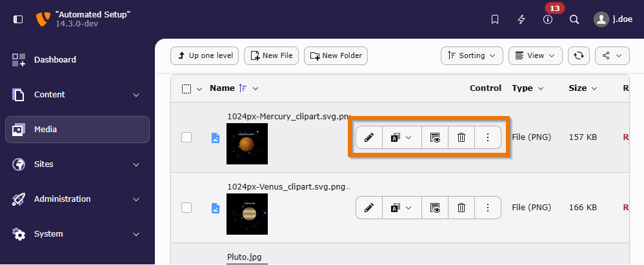Open Name column options chevron
This screenshot has width=644, height=265.
click(x=255, y=88)
